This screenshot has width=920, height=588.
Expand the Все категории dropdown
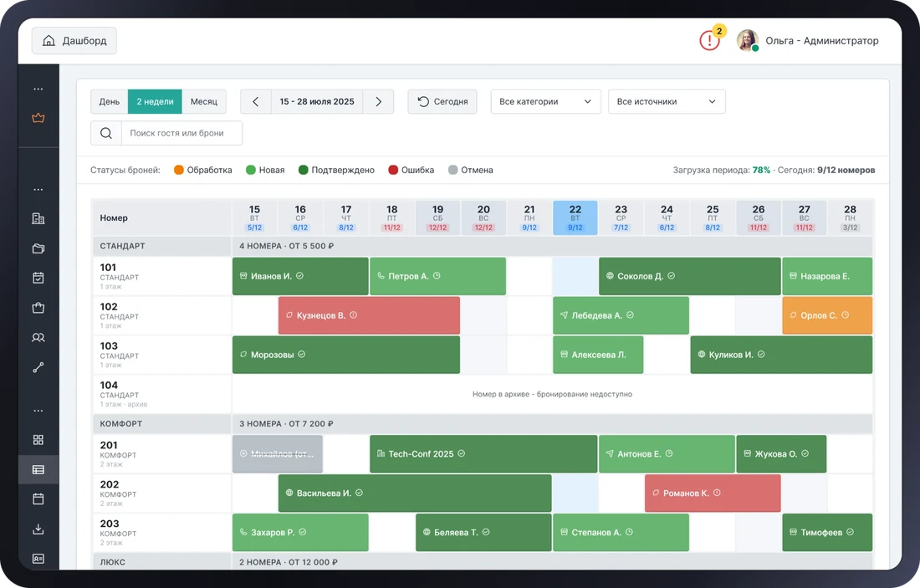545,101
